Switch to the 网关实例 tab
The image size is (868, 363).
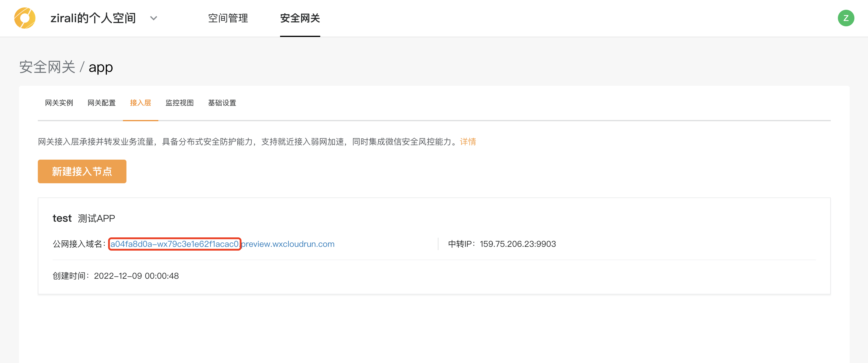click(x=59, y=103)
